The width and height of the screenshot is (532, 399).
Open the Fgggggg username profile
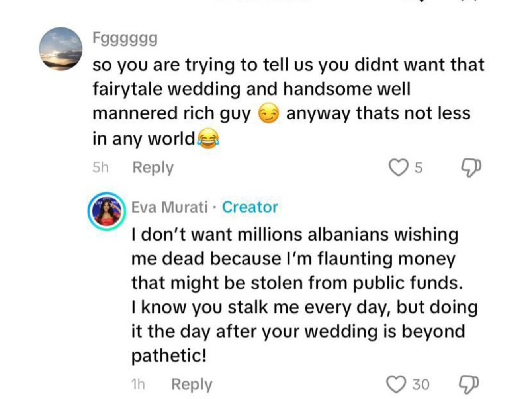(x=125, y=38)
